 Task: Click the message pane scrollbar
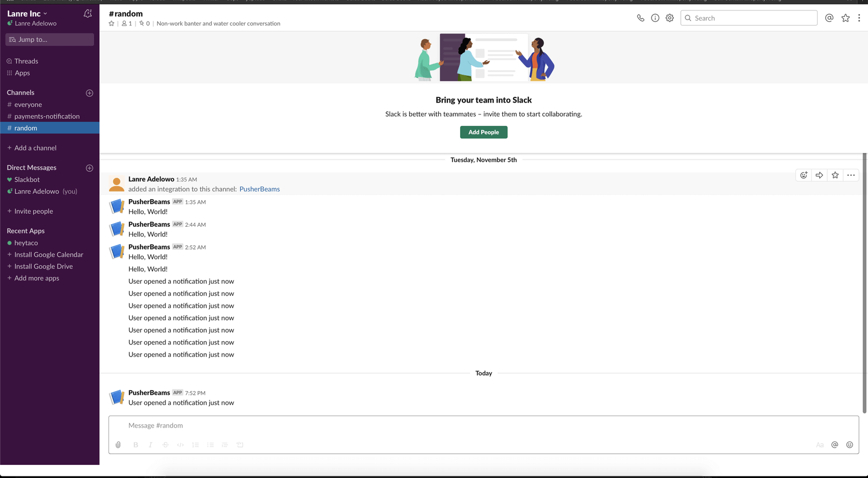click(865, 282)
